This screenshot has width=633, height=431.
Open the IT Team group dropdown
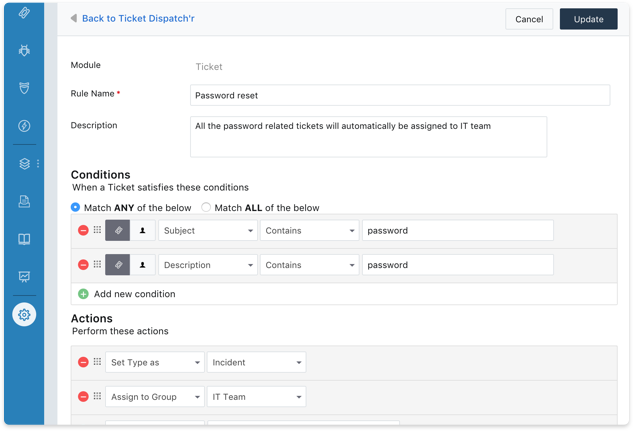coord(256,397)
